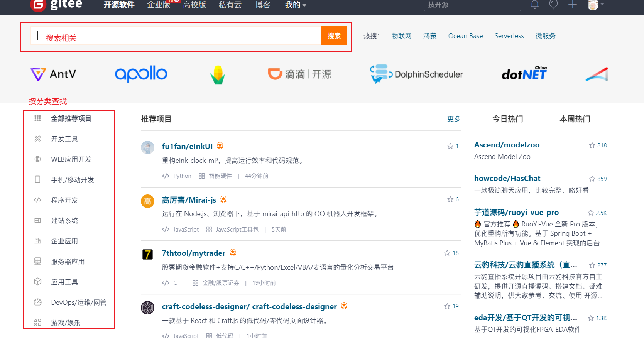The image size is (644, 338).
Task: Open the DolphinScheduler logo banner
Action: click(416, 74)
